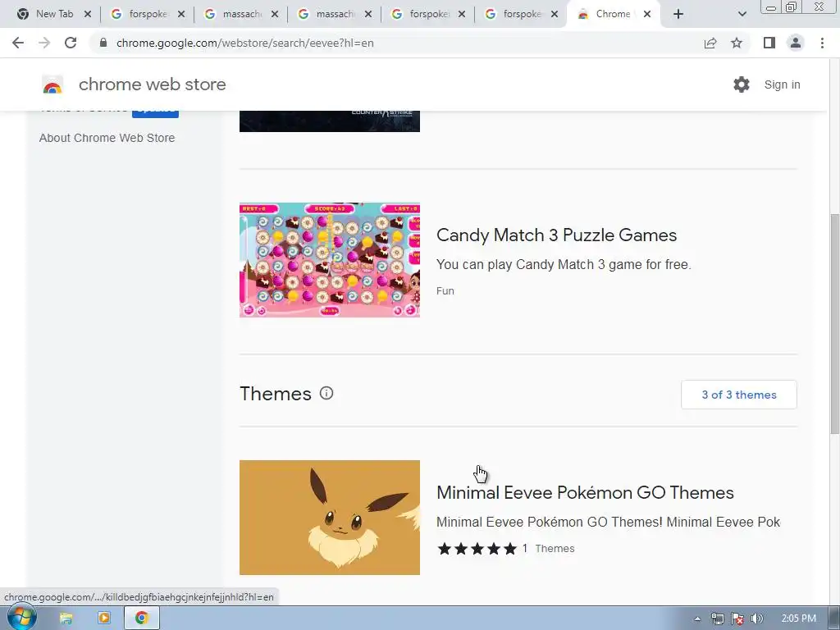This screenshot has width=840, height=630.
Task: Close the active Chrome Web Store tab
Action: [x=647, y=14]
